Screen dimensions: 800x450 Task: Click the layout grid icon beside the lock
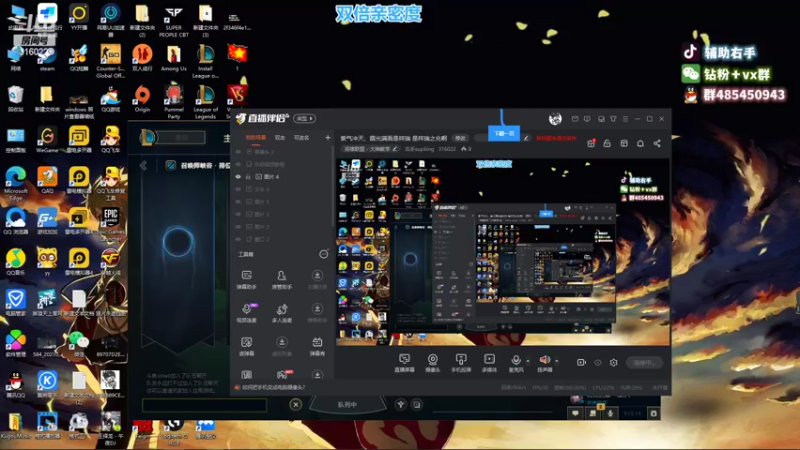point(624,143)
